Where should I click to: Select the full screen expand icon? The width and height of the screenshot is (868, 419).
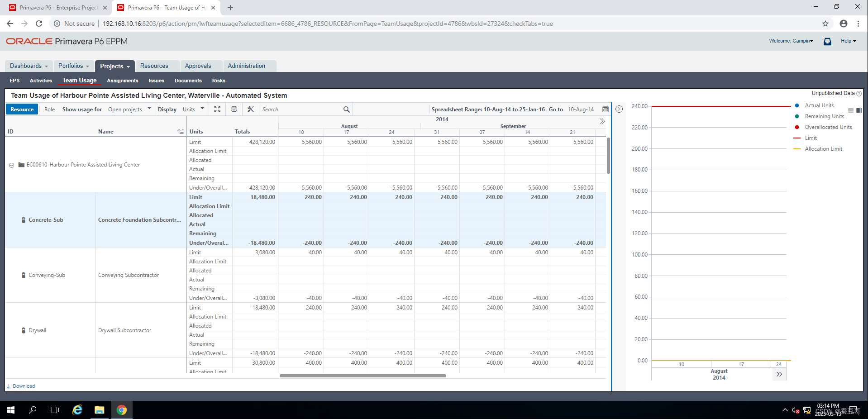tap(217, 109)
